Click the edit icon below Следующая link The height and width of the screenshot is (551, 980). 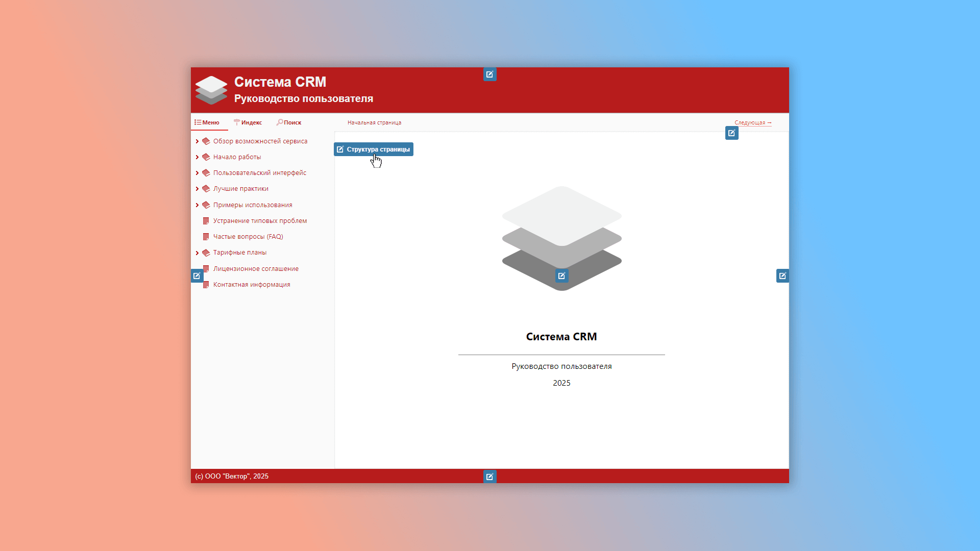[731, 133]
